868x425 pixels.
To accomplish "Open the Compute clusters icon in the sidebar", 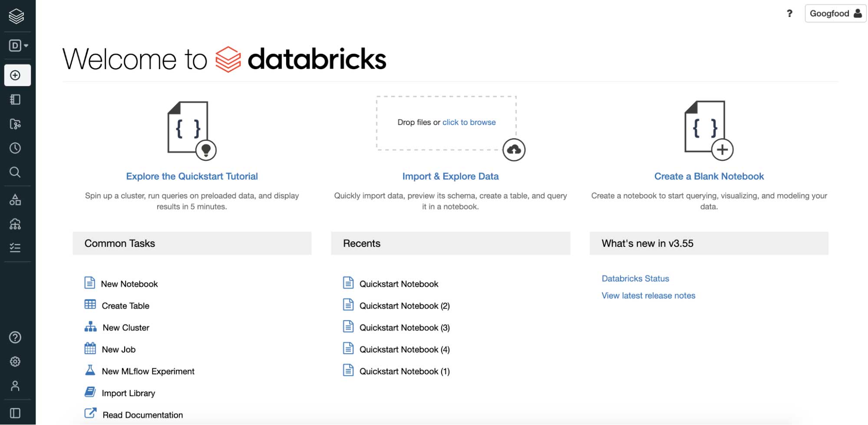I will click(16, 224).
